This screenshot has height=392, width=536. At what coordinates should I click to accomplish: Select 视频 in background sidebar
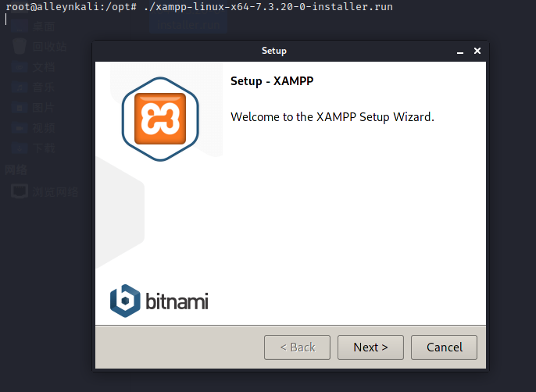coord(33,128)
